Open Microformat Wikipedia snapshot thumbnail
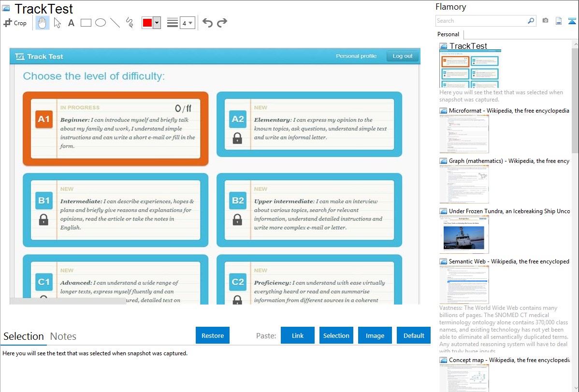The height and width of the screenshot is (392, 579). coord(464,134)
